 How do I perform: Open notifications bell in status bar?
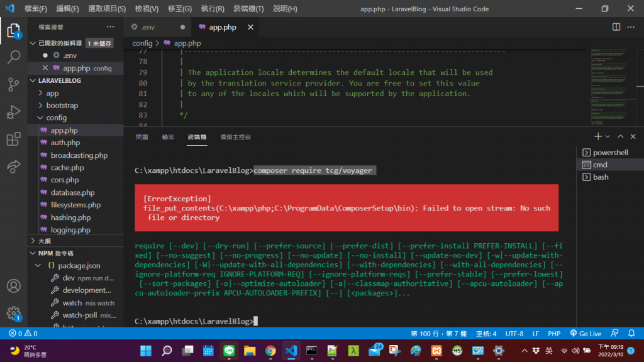631,333
